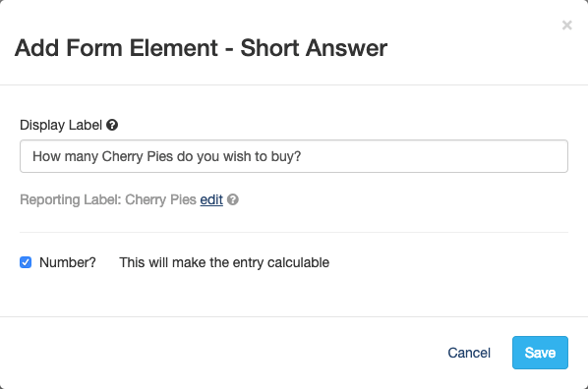Click the help icon next to edit link
This screenshot has width=588, height=389.
coord(233,199)
